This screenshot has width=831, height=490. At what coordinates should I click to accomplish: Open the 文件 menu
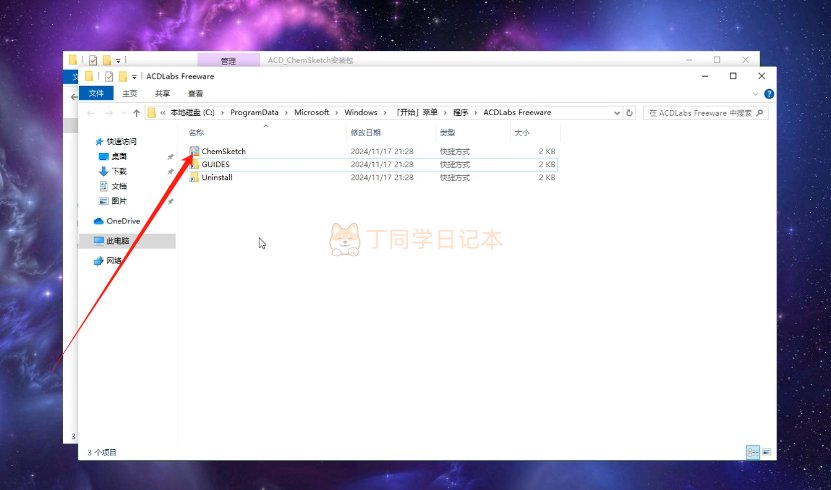click(96, 93)
